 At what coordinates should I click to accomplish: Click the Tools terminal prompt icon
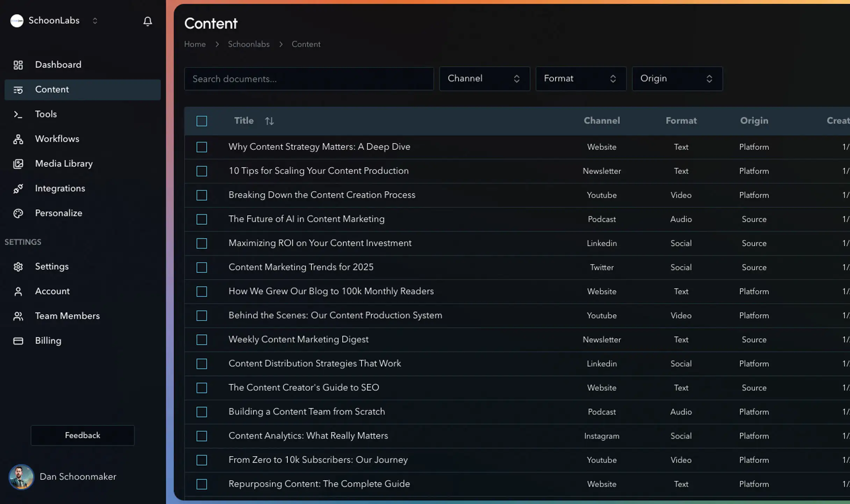[18, 114]
